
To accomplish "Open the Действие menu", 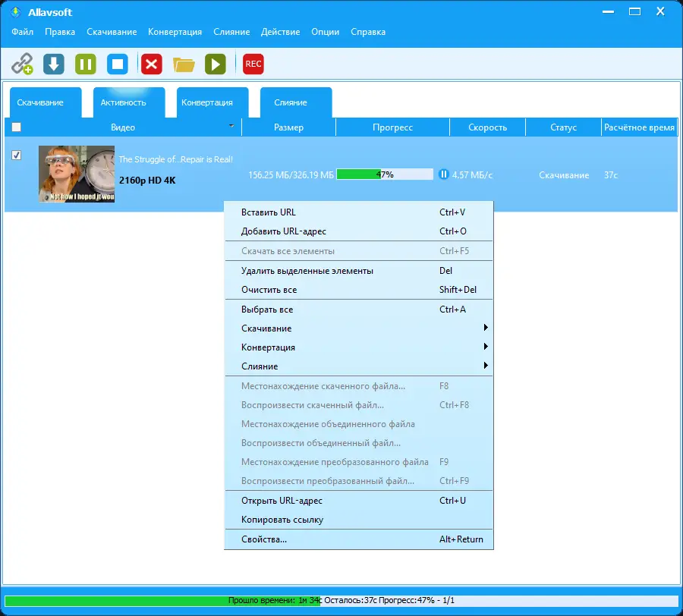I will 280,32.
